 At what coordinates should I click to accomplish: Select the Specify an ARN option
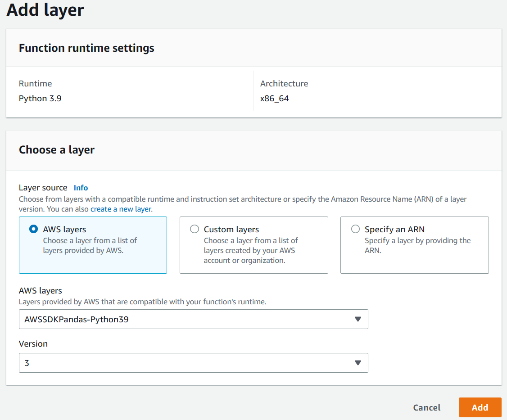pyautogui.click(x=355, y=229)
